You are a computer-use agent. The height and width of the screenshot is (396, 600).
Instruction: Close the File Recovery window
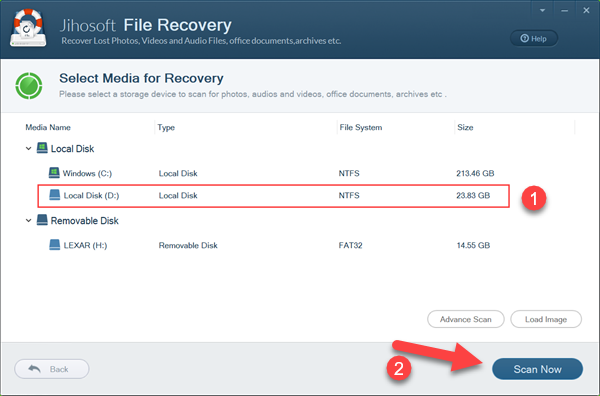pos(586,11)
